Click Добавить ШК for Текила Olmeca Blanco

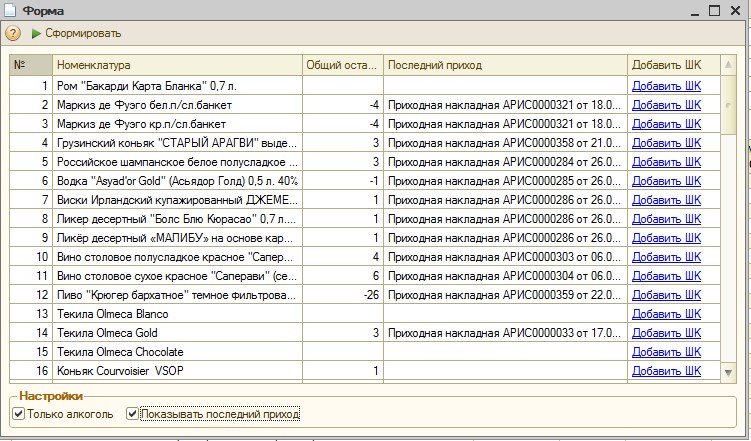pyautogui.click(x=666, y=314)
